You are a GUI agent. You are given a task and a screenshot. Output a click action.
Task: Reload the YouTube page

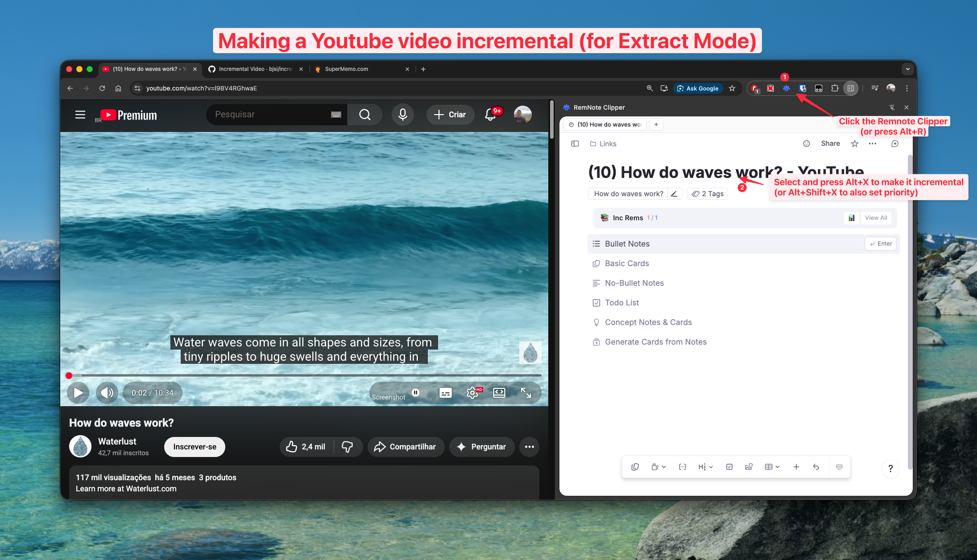coord(102,88)
